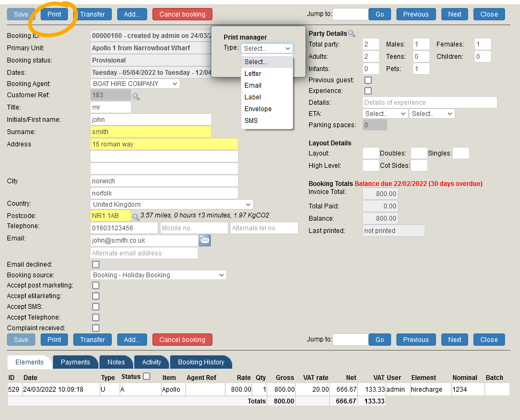Open the Booking source dropdown
520x420 pixels.
pyautogui.click(x=158, y=275)
